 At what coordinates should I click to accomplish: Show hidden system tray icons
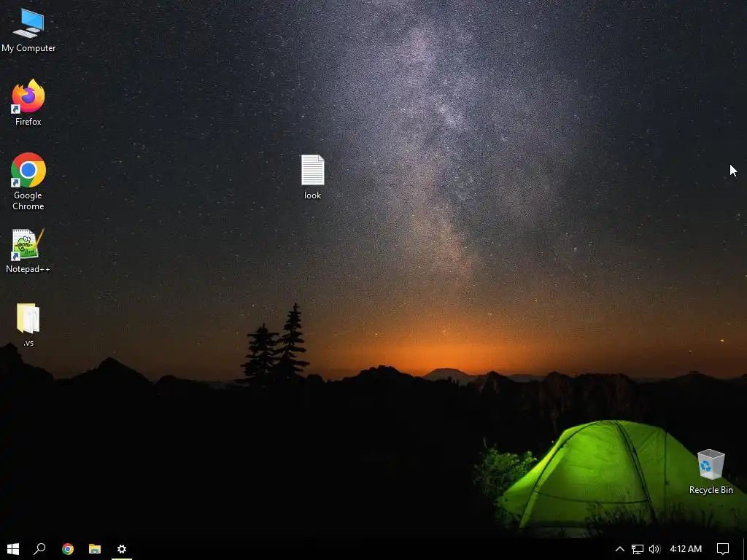coord(620,549)
